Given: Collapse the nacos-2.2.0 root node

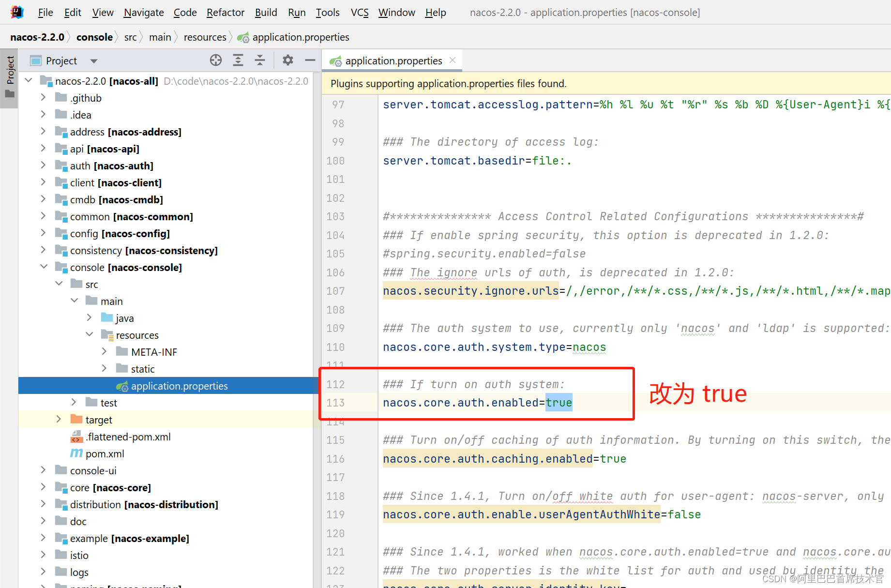Looking at the screenshot, I should point(29,80).
